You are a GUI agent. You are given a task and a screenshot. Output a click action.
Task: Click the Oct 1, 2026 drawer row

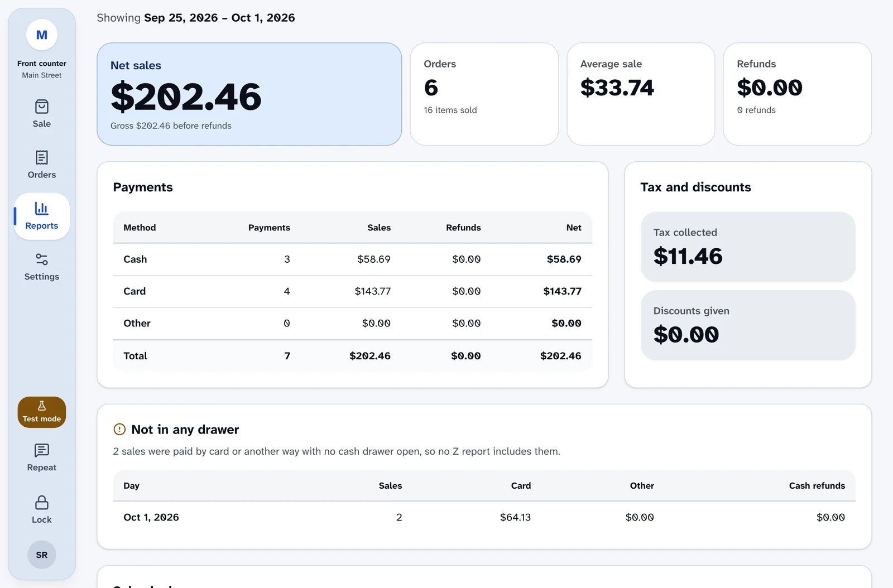(484, 517)
